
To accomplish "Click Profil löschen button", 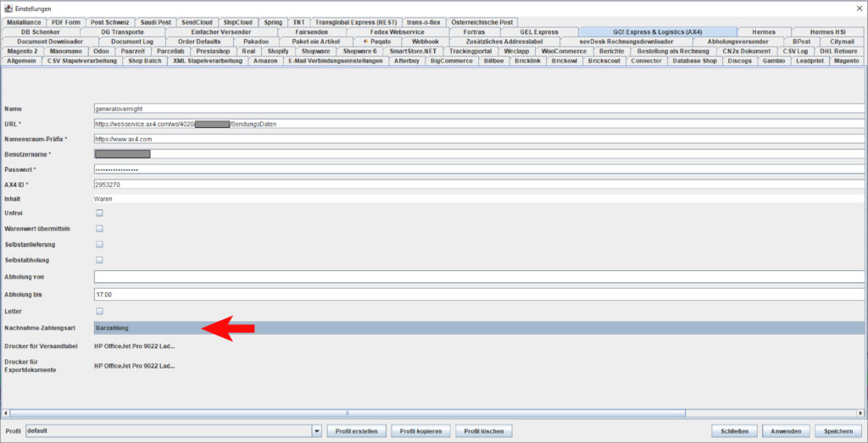I will (x=484, y=431).
